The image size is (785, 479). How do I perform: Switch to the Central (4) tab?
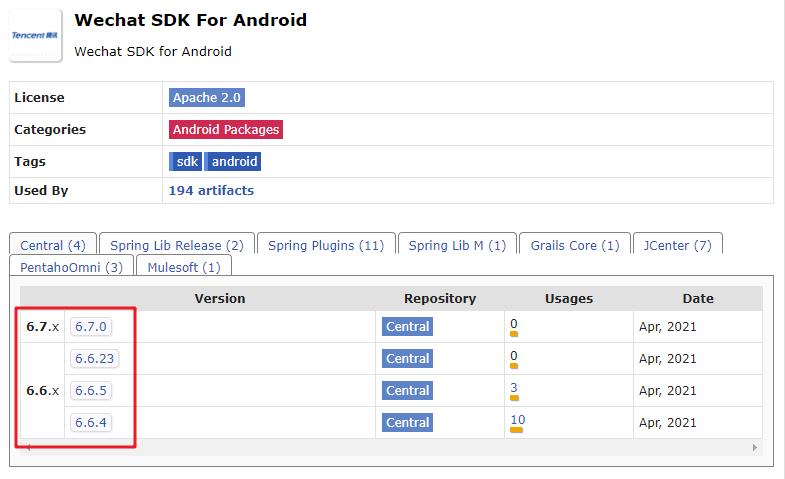[53, 245]
